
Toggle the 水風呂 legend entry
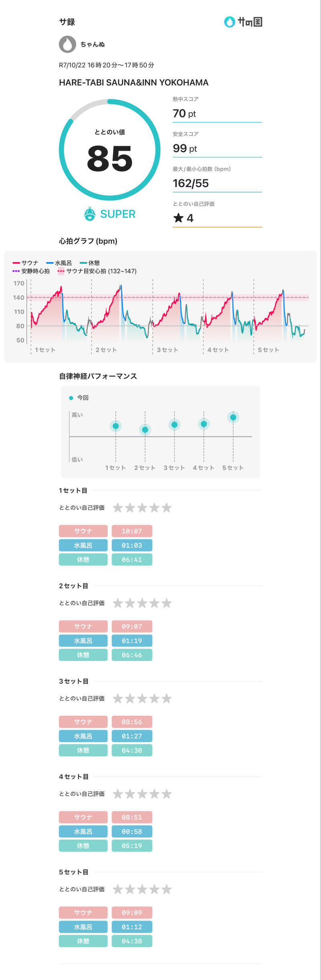[x=59, y=263]
